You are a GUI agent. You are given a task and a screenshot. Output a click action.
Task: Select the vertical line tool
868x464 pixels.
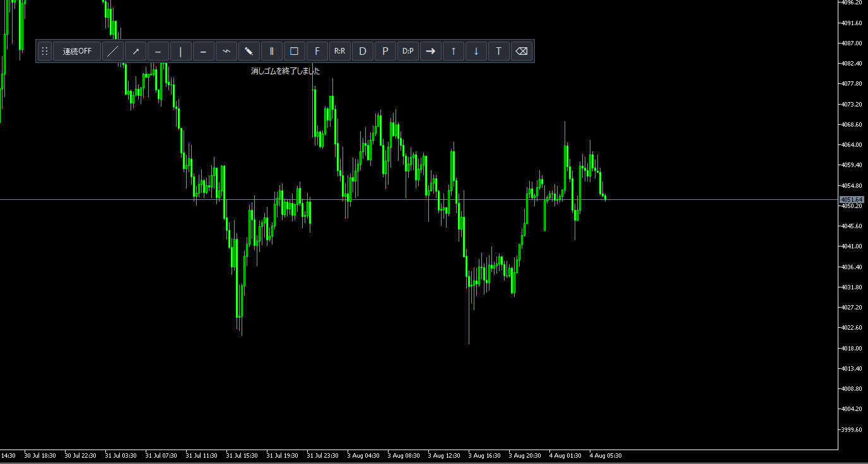181,51
